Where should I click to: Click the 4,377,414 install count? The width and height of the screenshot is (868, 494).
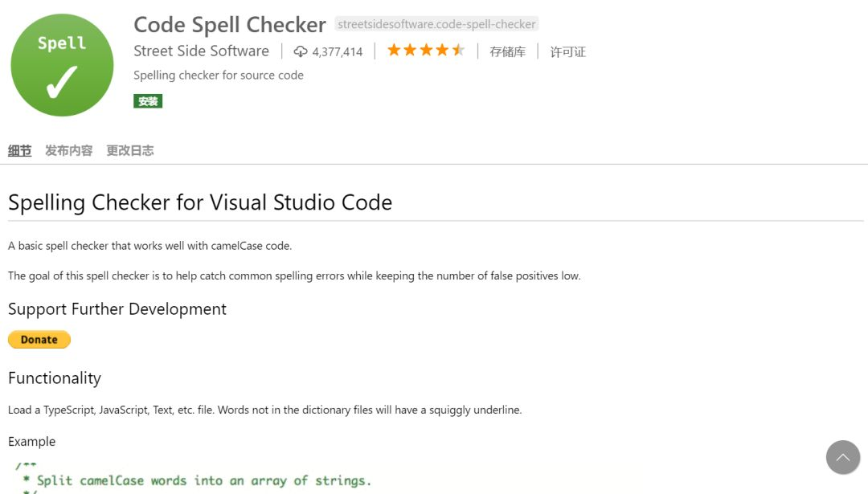338,51
